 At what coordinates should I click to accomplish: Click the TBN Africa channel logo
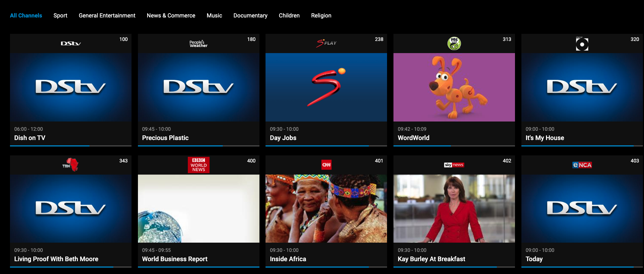coord(71,165)
